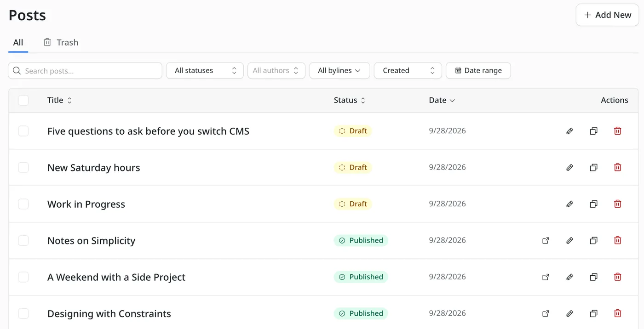Click the date of 'Designing with Constraints'
Viewport: 644px width, 329px height.
[447, 313]
